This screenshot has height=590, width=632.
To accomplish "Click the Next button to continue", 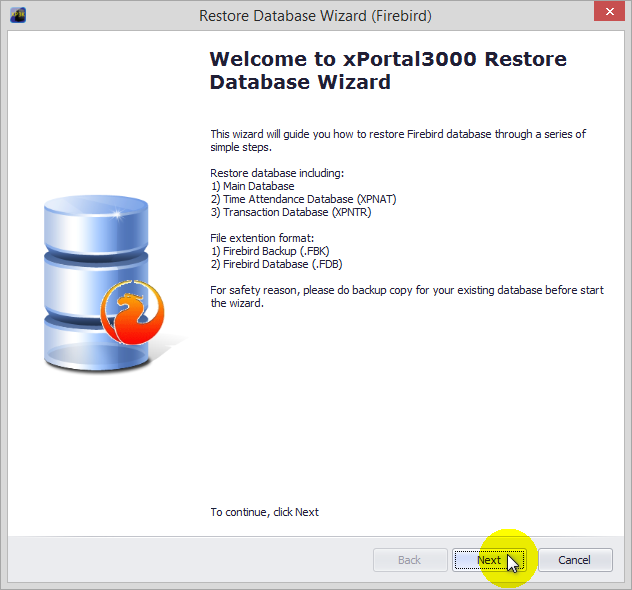I will tap(489, 560).
